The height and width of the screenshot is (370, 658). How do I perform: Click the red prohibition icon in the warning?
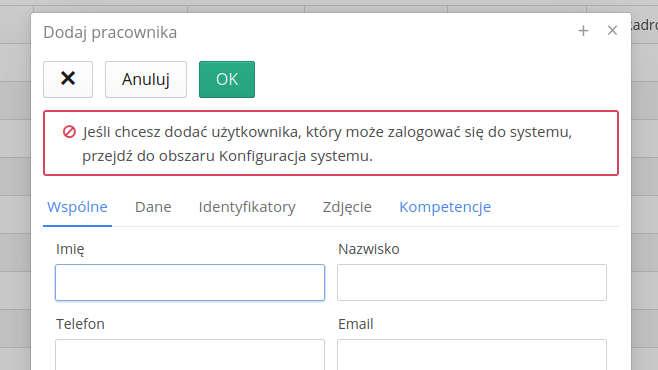(x=69, y=132)
